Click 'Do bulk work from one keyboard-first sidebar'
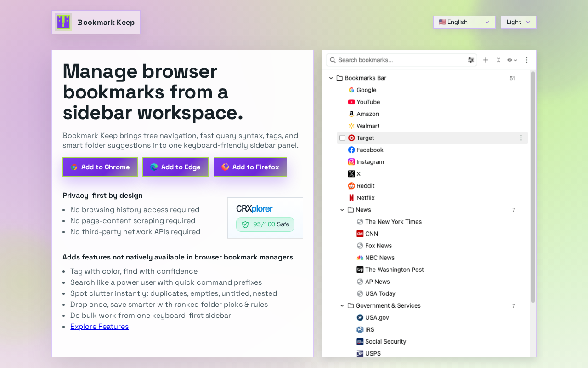This screenshot has height=368, width=588. tap(151, 316)
